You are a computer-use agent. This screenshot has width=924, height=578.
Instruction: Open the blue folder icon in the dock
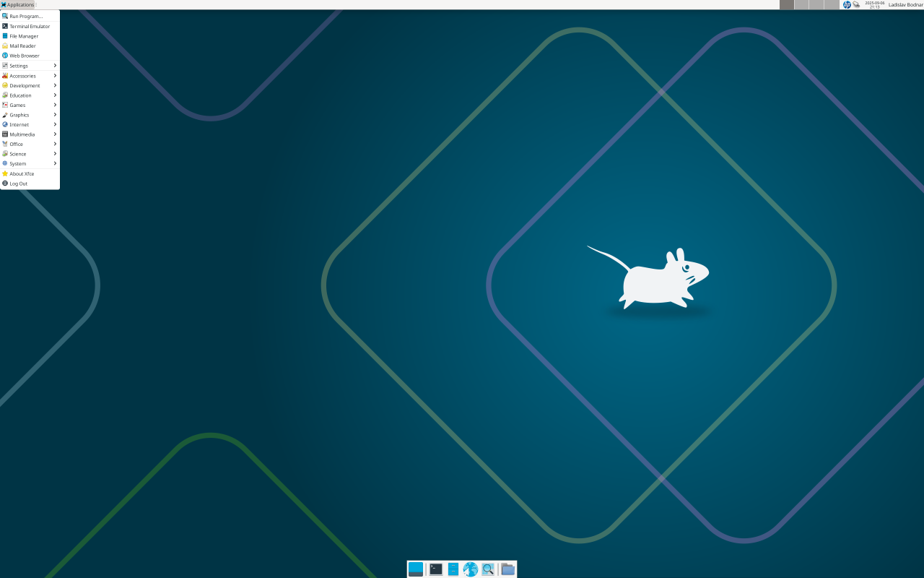pyautogui.click(x=508, y=569)
